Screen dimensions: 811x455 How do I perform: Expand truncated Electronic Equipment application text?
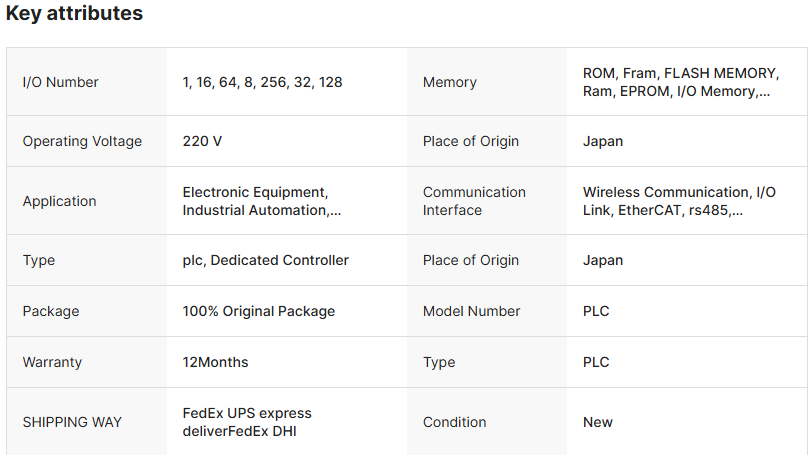point(261,201)
